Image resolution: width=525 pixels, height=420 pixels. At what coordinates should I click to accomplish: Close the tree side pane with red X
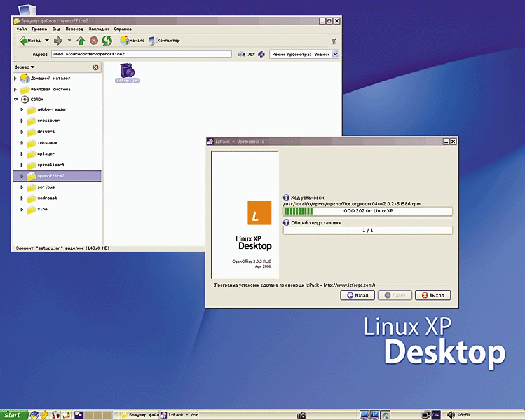[x=95, y=67]
